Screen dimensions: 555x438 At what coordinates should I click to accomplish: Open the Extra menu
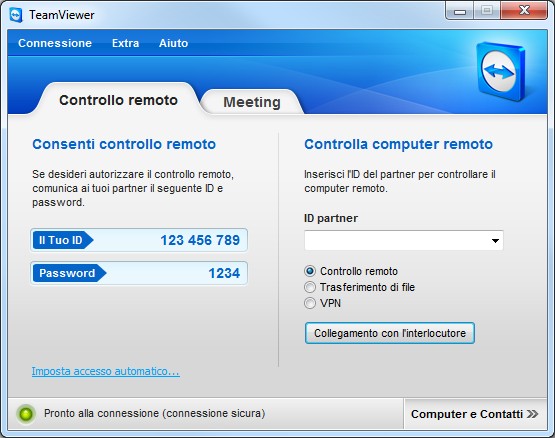tap(125, 43)
